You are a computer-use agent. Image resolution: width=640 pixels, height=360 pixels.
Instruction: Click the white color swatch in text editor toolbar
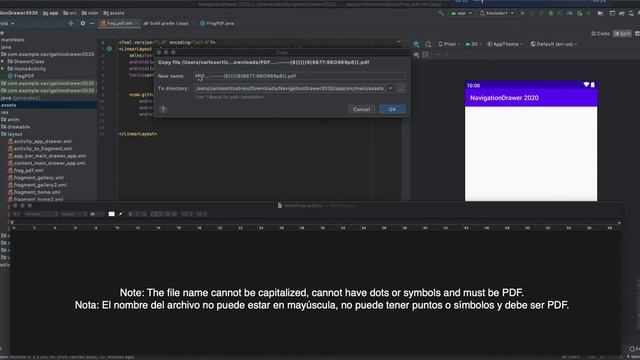click(x=111, y=214)
